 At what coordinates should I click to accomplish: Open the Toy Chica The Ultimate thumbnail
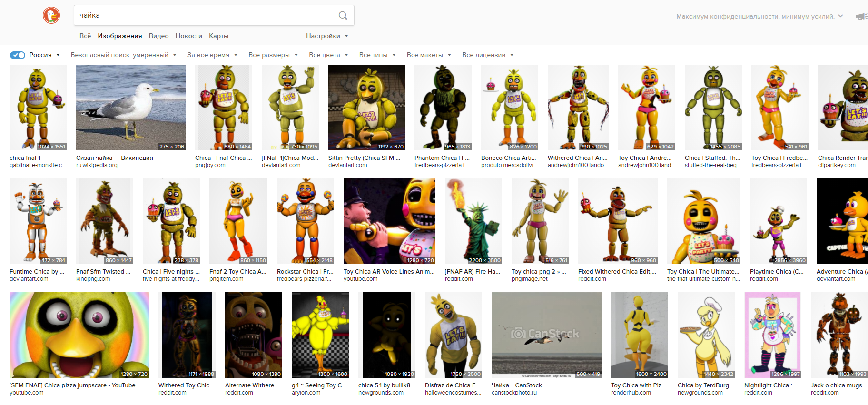[704, 221]
